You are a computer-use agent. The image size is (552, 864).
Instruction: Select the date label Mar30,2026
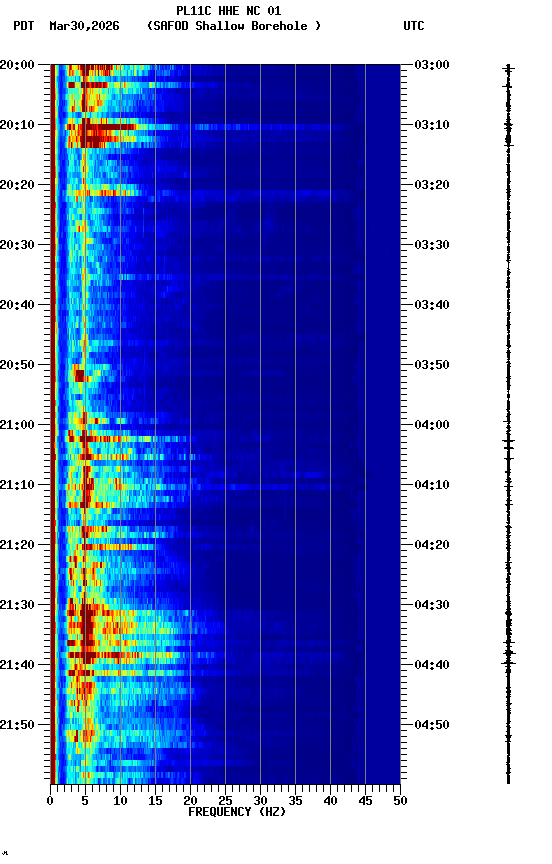[84, 26]
